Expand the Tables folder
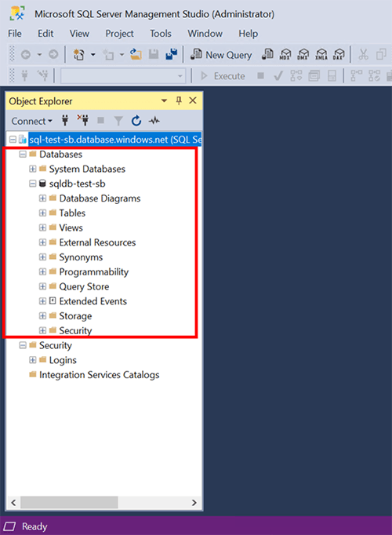Screen dimensions: 392x535 click(42, 213)
